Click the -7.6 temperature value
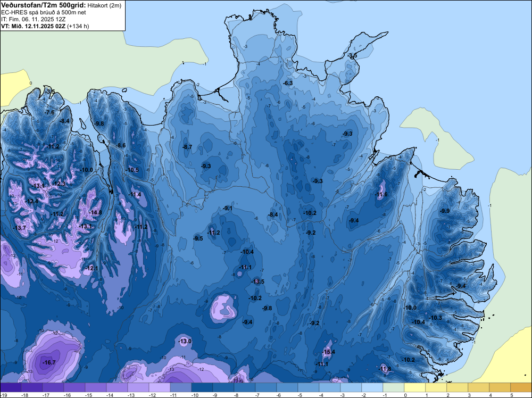Viewport: 532px width, 398px height. pos(49,112)
